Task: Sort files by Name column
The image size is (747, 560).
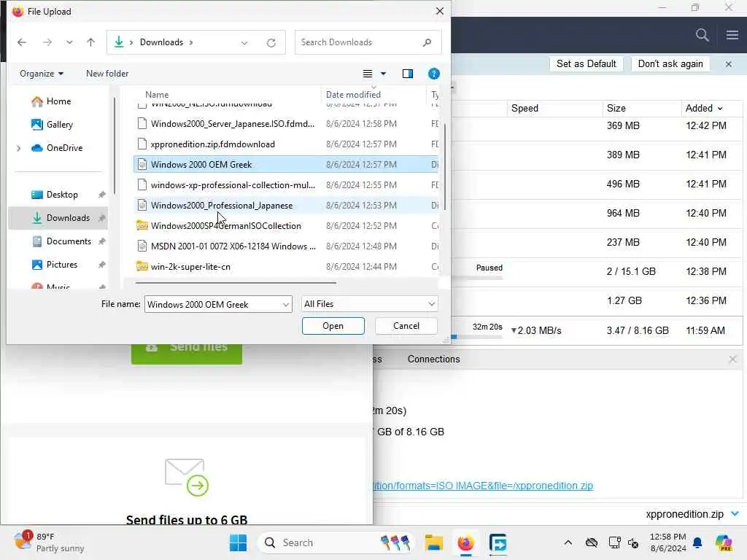Action: pyautogui.click(x=157, y=95)
